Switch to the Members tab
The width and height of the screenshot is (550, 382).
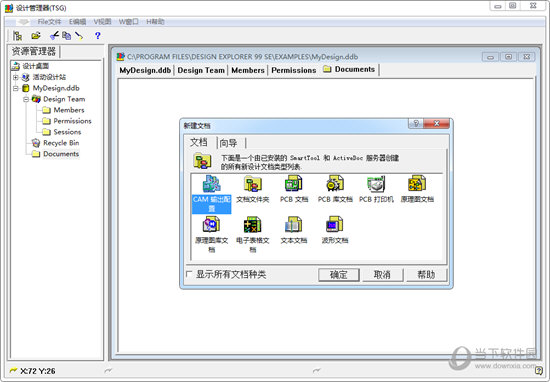click(x=248, y=70)
